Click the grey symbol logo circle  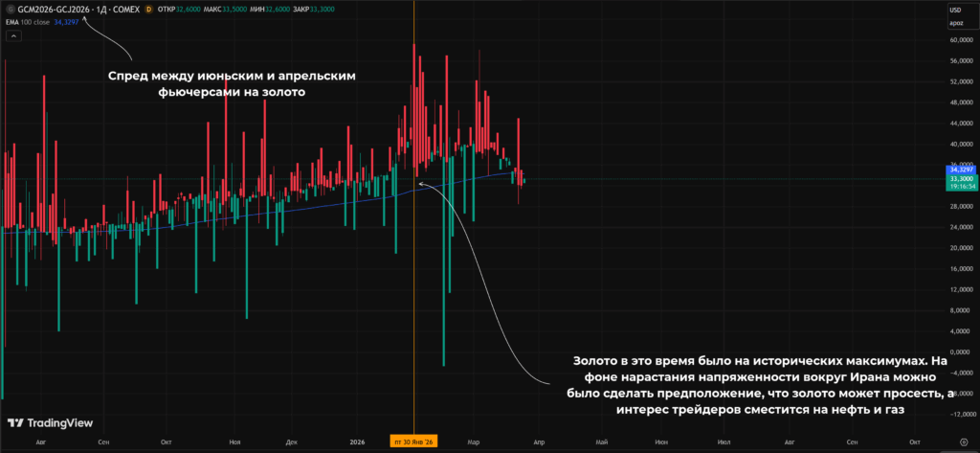pyautogui.click(x=10, y=10)
